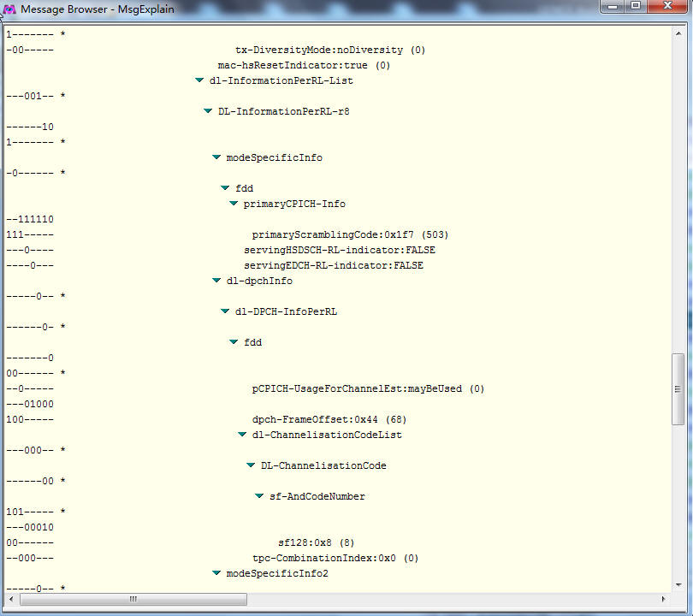Click the primaryCPICH-Info label
693x616 pixels.
pyautogui.click(x=294, y=204)
